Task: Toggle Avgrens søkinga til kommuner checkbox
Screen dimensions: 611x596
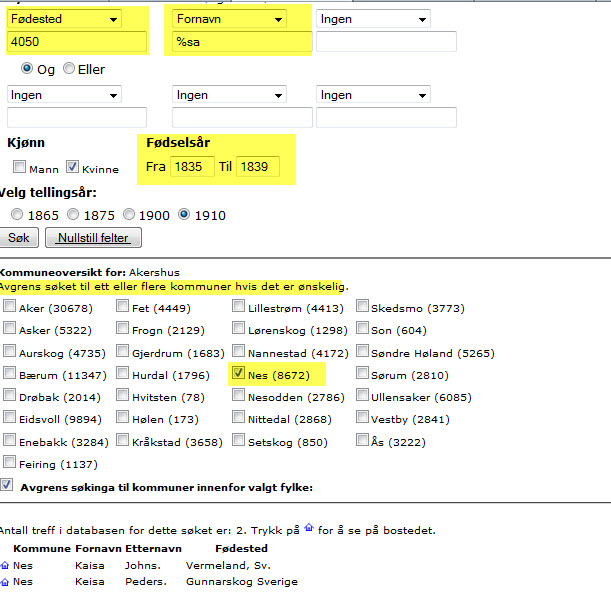Action: [x=7, y=485]
